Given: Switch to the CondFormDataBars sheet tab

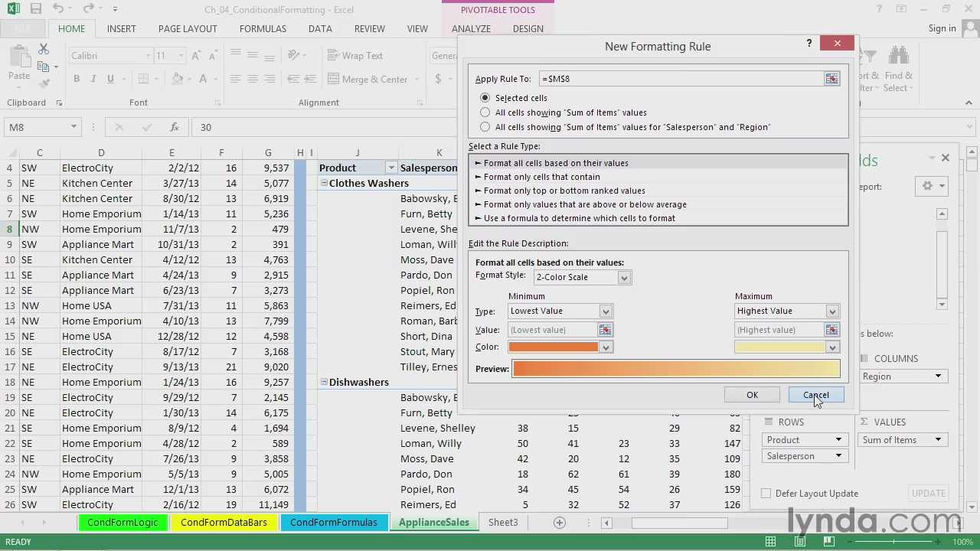Looking at the screenshot, I should click(224, 522).
